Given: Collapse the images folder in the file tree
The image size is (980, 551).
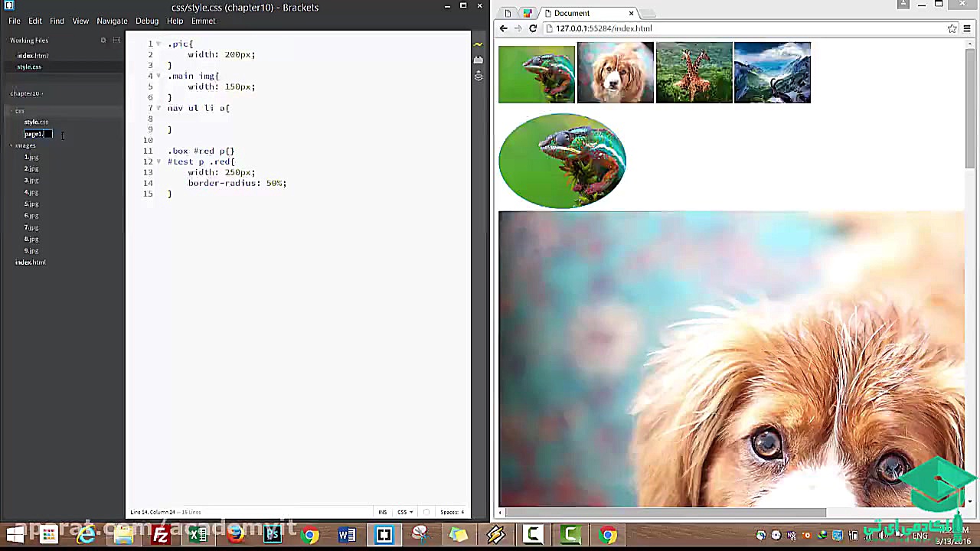Looking at the screenshot, I should coord(11,145).
